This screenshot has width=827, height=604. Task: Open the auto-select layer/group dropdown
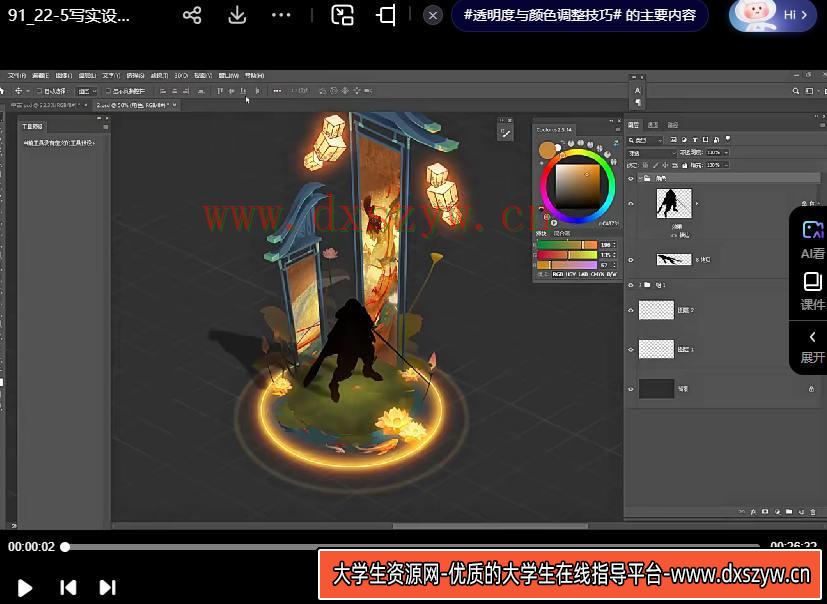point(86,91)
